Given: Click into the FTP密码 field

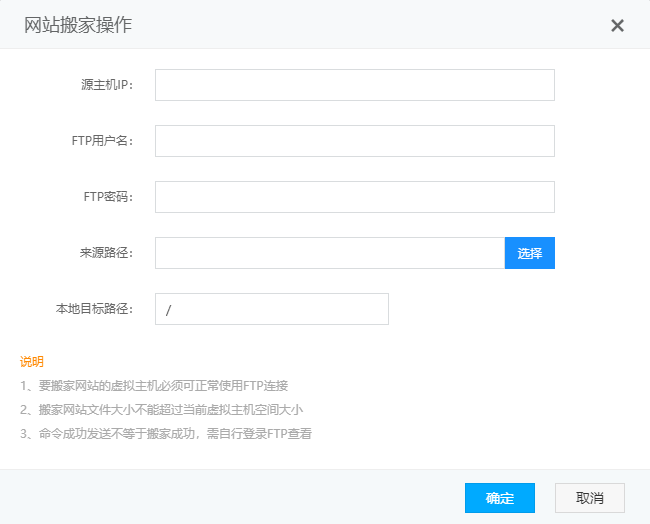Looking at the screenshot, I should pos(354,197).
